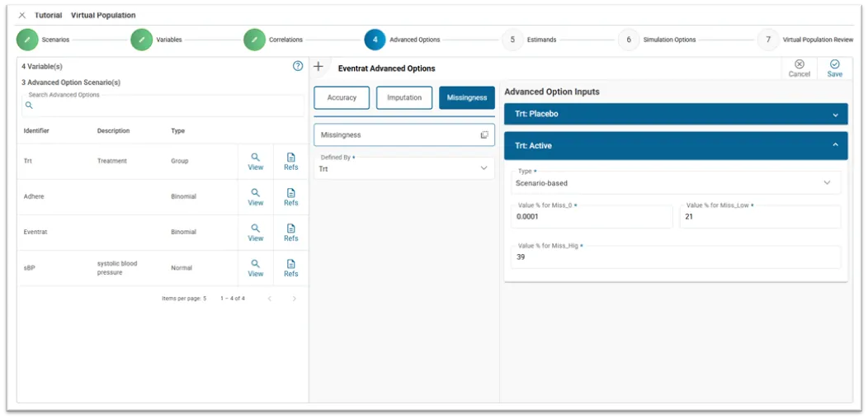Select the Missingness tab

[467, 97]
